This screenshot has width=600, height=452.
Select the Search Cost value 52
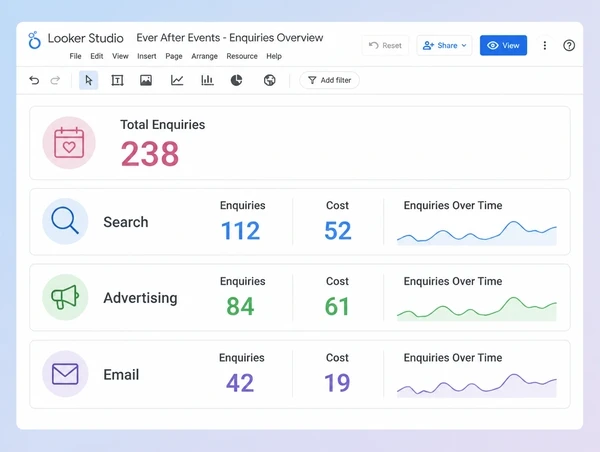click(x=338, y=230)
